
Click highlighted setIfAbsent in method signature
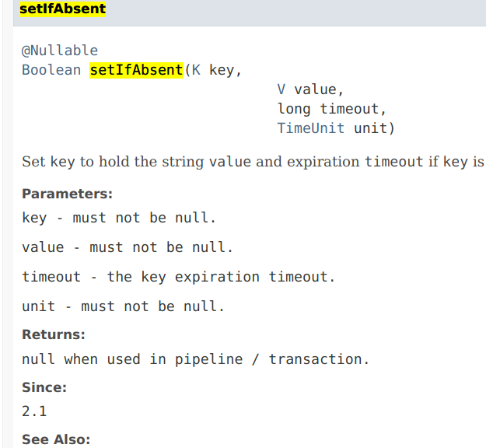click(x=136, y=70)
